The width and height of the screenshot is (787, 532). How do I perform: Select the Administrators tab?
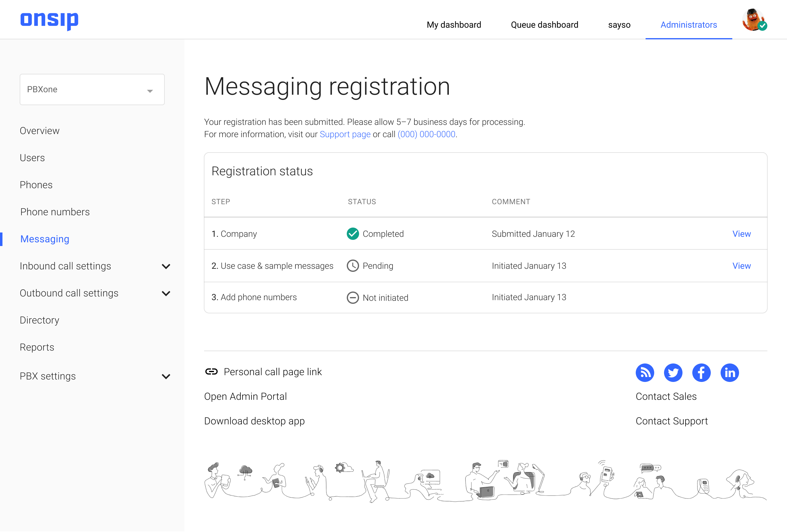pyautogui.click(x=689, y=25)
